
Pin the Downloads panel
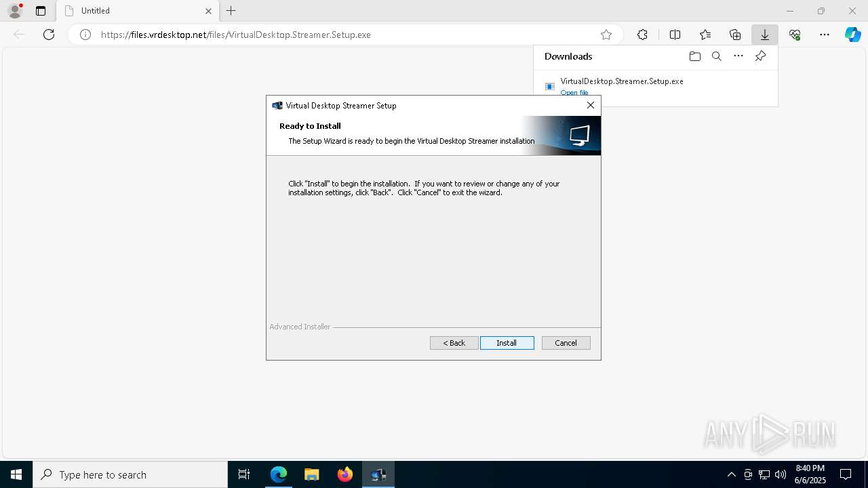click(760, 56)
